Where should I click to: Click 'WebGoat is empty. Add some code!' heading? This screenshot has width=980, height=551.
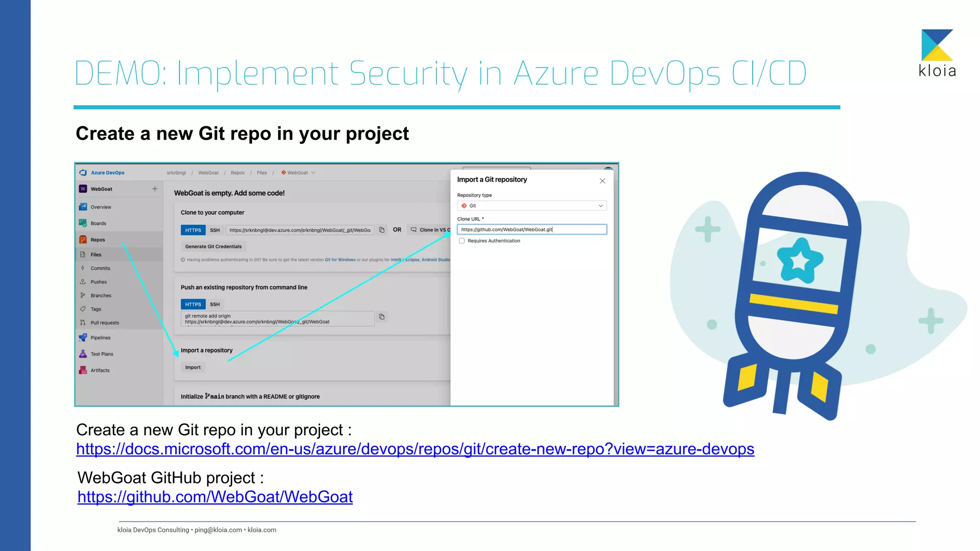[x=229, y=193]
